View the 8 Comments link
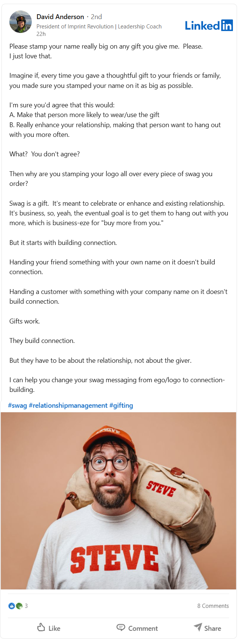This screenshot has height=644, width=243. click(213, 606)
